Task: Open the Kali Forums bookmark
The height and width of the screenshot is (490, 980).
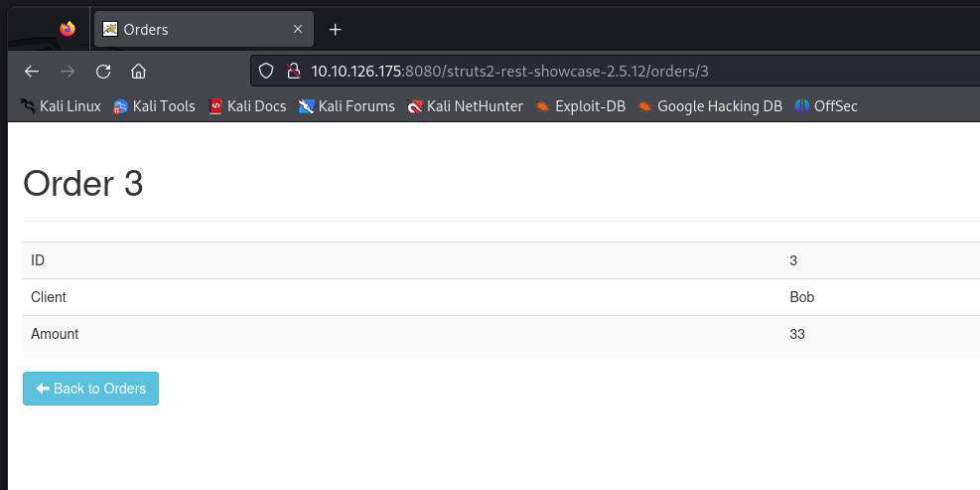Action: tap(347, 106)
